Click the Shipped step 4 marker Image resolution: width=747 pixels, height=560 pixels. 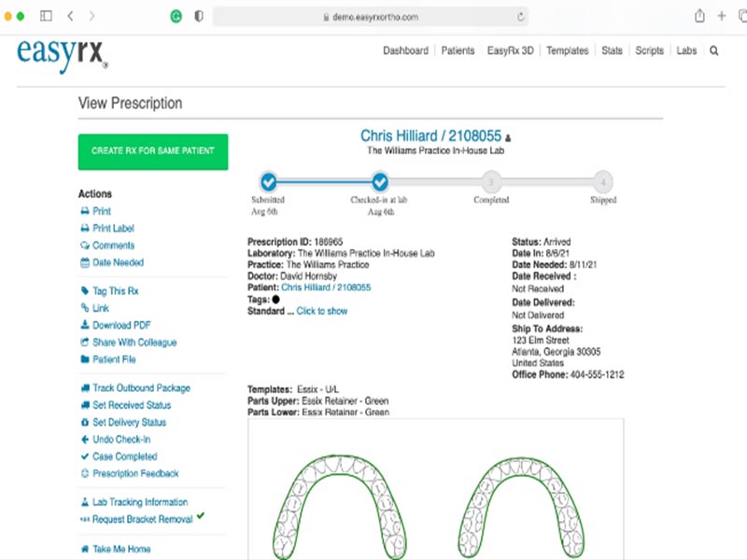coord(603,182)
